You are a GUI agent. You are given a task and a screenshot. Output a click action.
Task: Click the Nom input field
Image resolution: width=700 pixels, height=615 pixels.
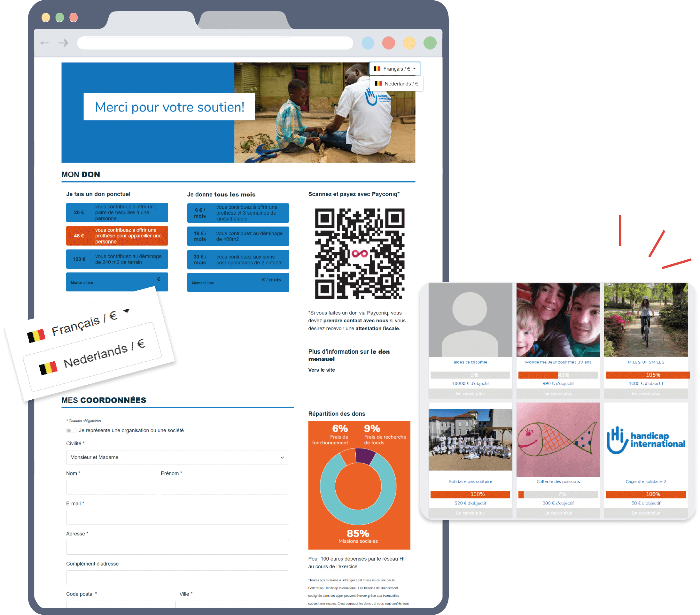[112, 487]
